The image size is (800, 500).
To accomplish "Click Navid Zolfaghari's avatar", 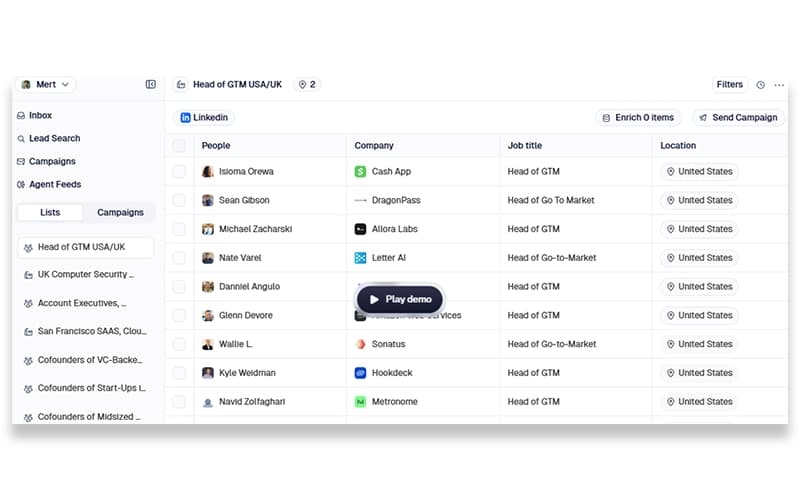I will point(208,402).
